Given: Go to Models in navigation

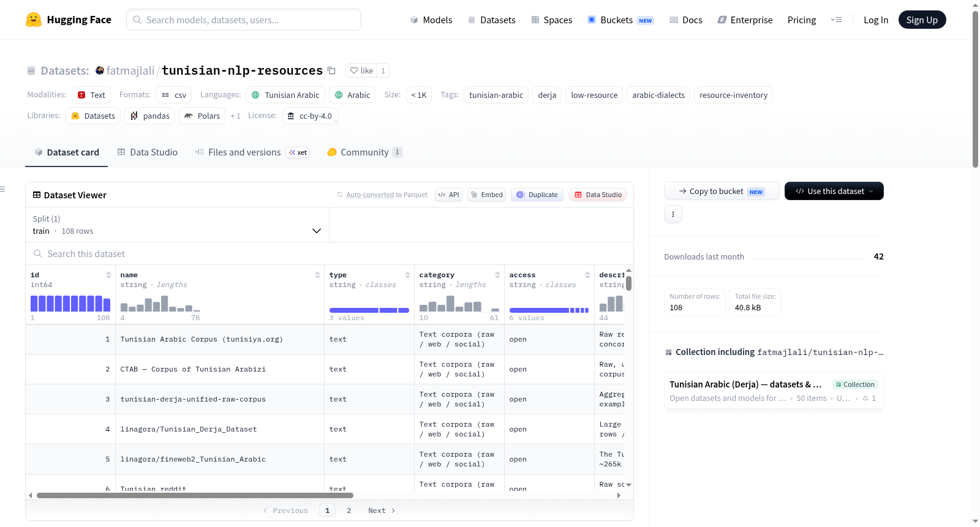Looking at the screenshot, I should (x=431, y=20).
